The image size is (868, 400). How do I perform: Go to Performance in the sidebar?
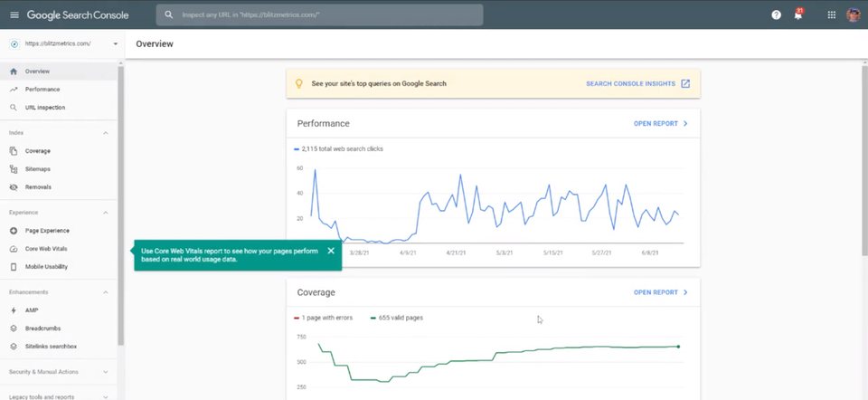[x=58, y=90]
